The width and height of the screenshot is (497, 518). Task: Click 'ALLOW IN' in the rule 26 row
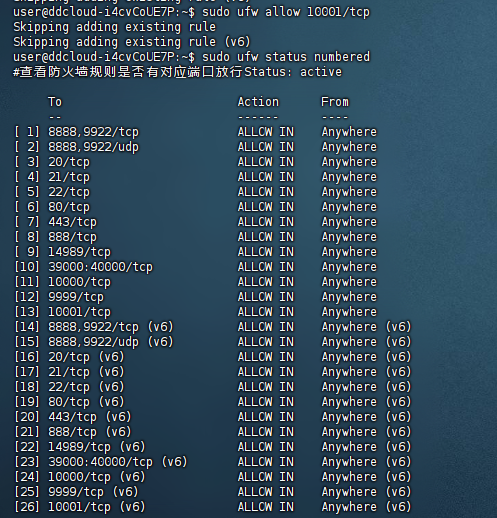266,507
